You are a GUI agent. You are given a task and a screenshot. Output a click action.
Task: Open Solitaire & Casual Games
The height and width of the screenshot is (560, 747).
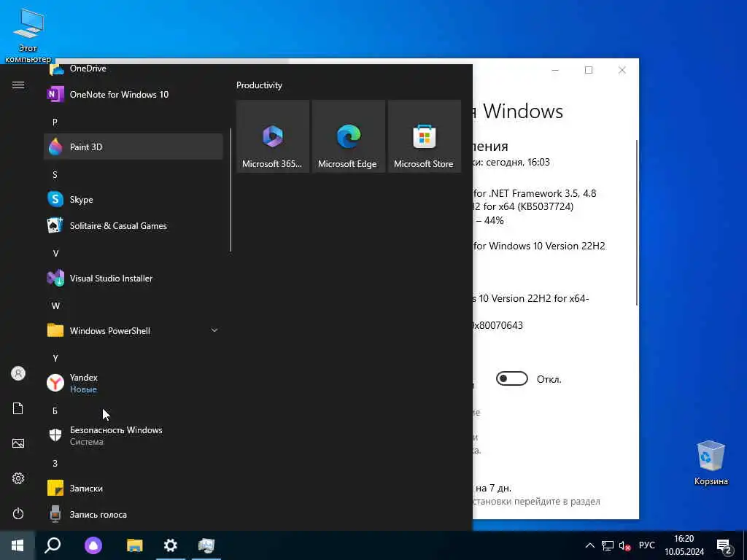click(133, 226)
